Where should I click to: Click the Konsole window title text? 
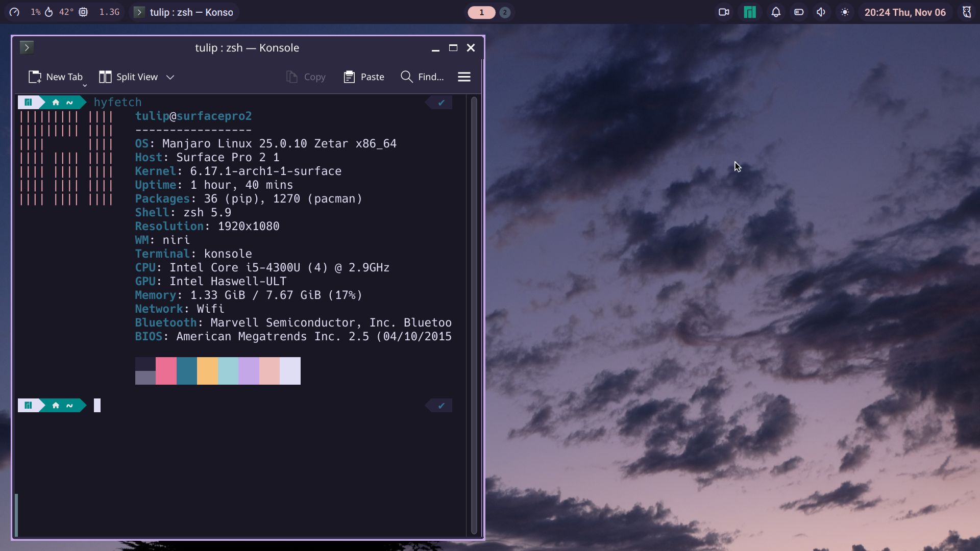tap(247, 48)
